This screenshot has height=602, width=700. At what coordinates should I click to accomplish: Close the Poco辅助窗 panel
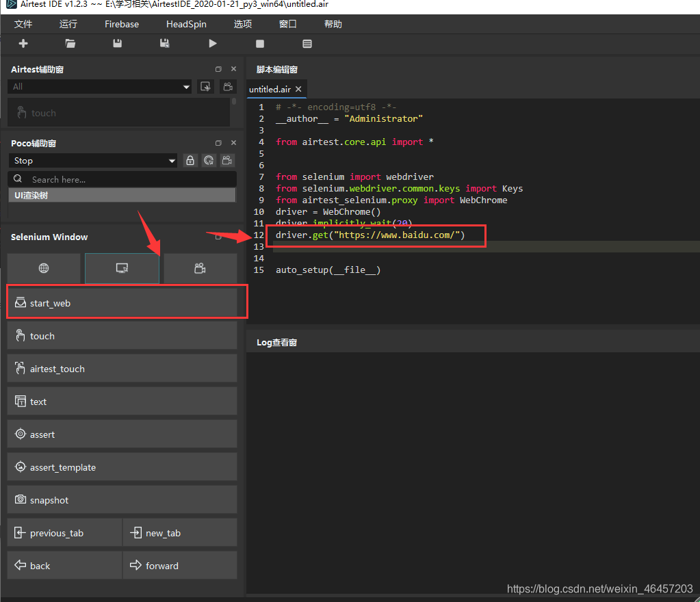point(233,143)
